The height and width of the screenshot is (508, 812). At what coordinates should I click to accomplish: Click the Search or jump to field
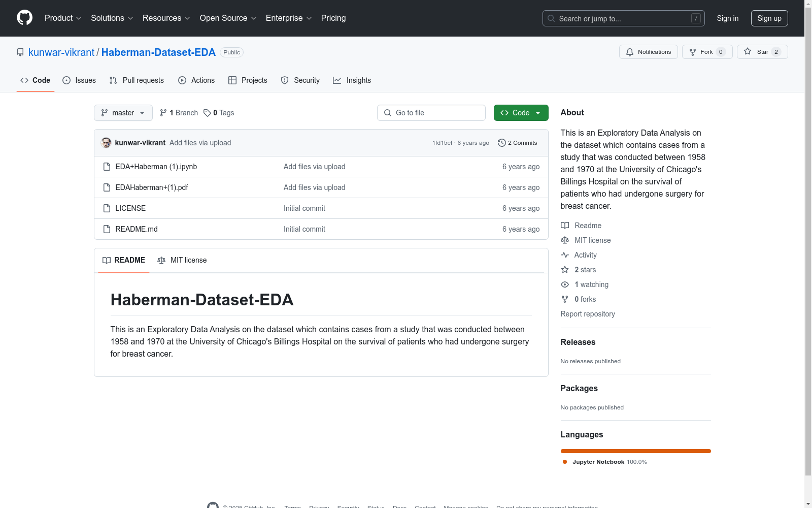coord(624,18)
